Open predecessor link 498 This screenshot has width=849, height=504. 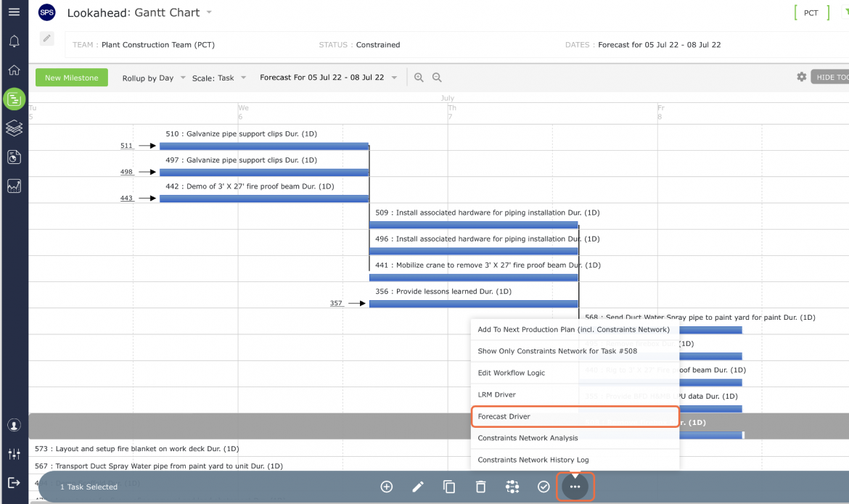126,172
